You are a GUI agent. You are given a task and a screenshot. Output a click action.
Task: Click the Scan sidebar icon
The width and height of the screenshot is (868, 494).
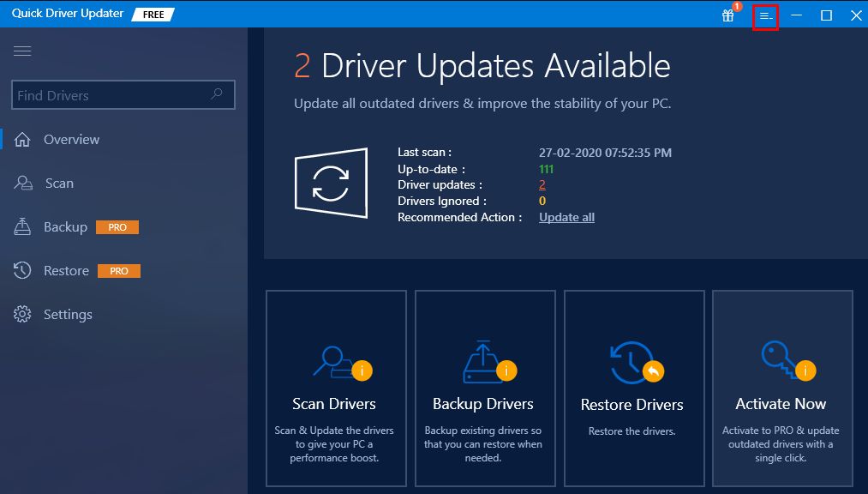[x=22, y=183]
